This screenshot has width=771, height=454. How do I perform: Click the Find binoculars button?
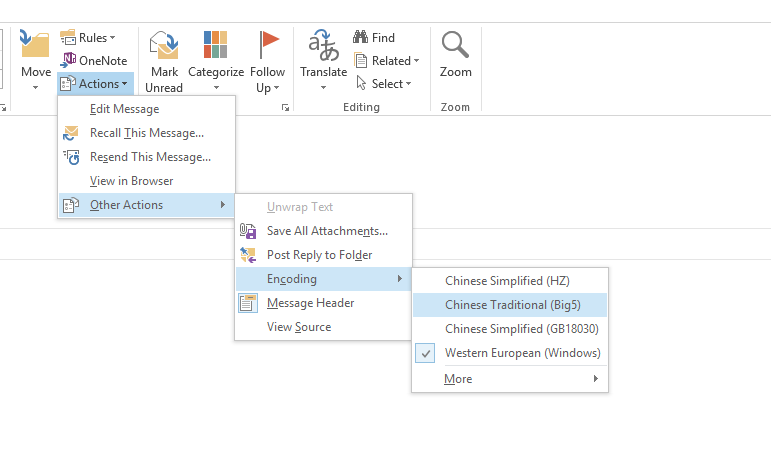(374, 38)
